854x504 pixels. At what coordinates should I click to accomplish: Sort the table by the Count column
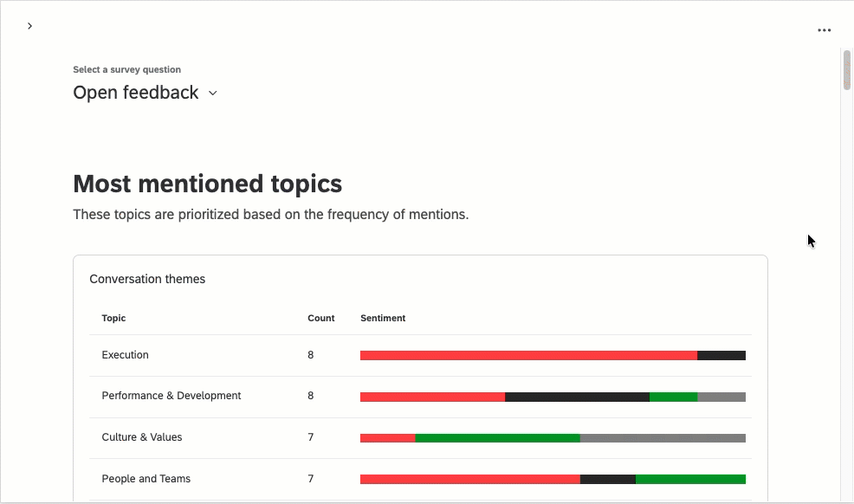[x=321, y=318]
